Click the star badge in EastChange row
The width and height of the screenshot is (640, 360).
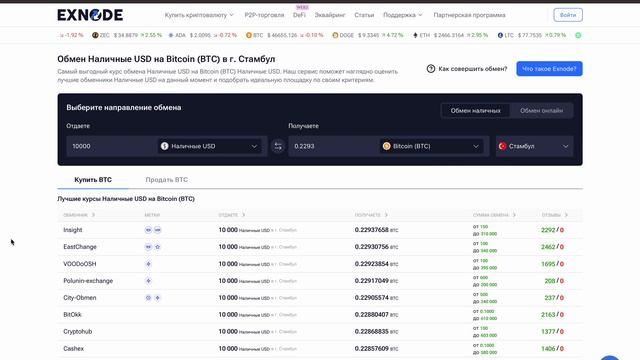pos(158,247)
